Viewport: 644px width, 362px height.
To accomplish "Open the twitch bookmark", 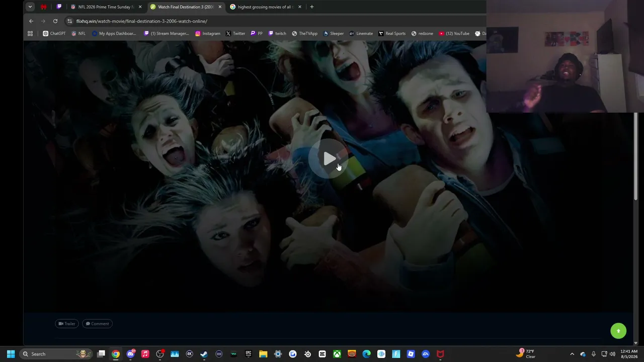I will (x=277, y=34).
